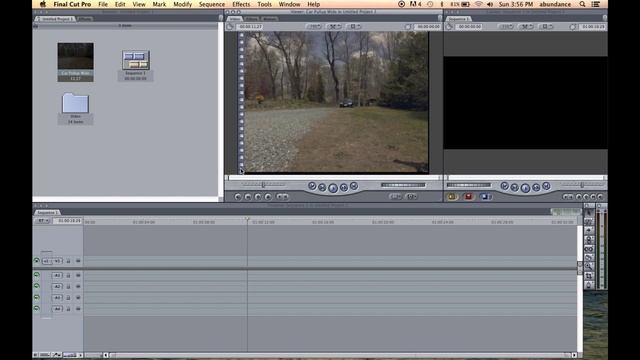Image resolution: width=640 pixels, height=360 pixels.
Task: Click Canvas Overwrite edit button (red)
Action: (x=468, y=197)
